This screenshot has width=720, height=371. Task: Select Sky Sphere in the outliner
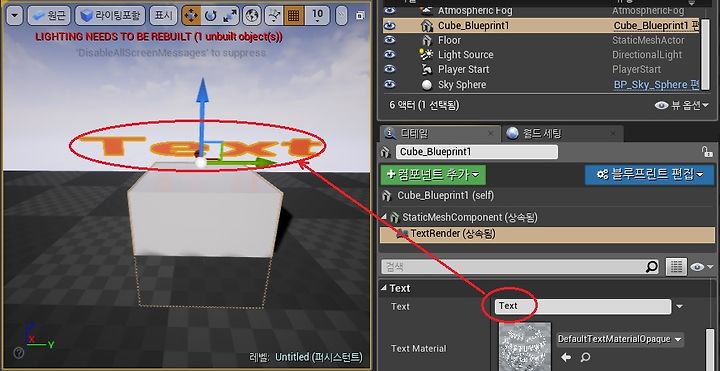coord(461,84)
